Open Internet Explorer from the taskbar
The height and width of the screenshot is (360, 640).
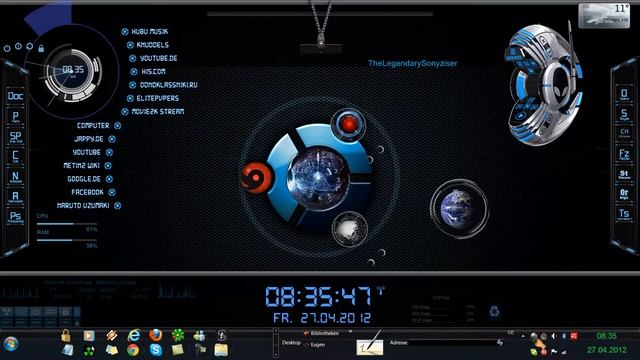click(133, 336)
